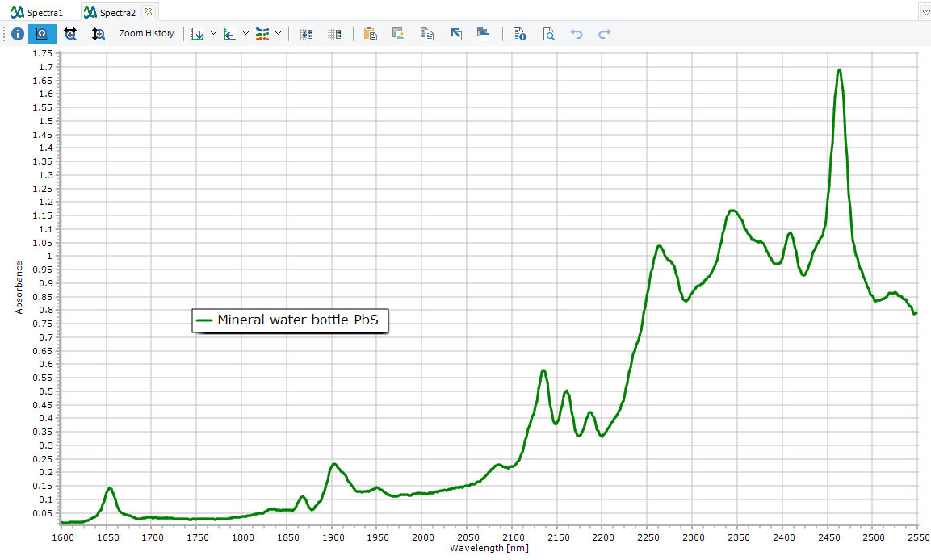Switch to the Spectra1 tab
Screen dimensions: 931x560
coord(38,12)
